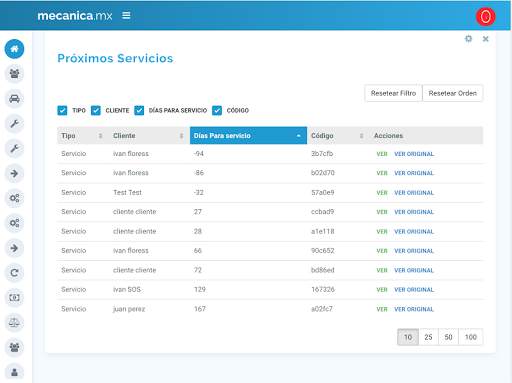The image size is (512, 383).
Task: Click VER ORIGINAL for code b02d70
Action: (414, 173)
